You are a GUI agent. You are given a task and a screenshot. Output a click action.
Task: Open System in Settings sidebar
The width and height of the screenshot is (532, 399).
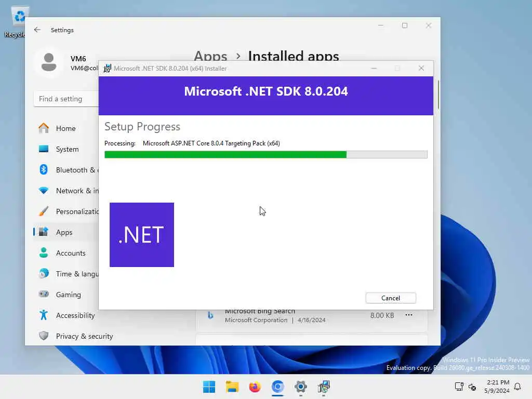pos(66,149)
